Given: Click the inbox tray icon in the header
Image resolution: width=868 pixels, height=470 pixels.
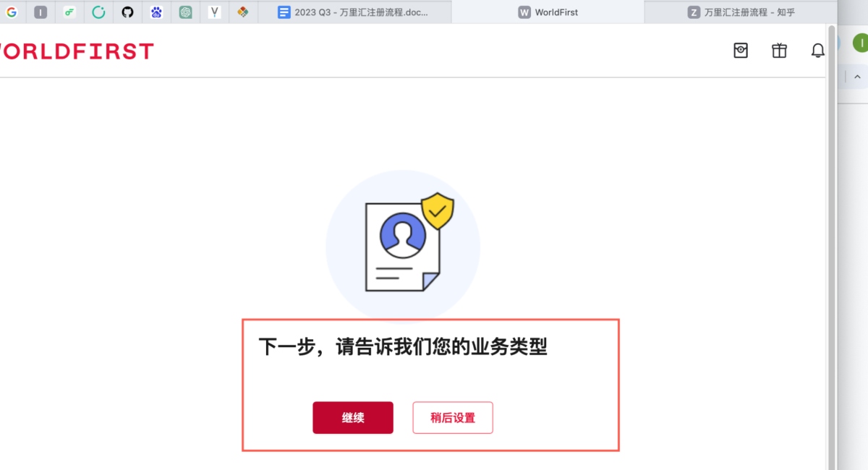Looking at the screenshot, I should [x=741, y=51].
